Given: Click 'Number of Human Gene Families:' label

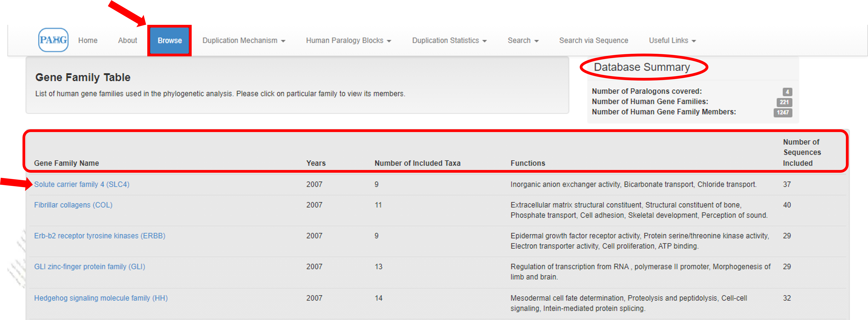Looking at the screenshot, I should pos(650,101).
